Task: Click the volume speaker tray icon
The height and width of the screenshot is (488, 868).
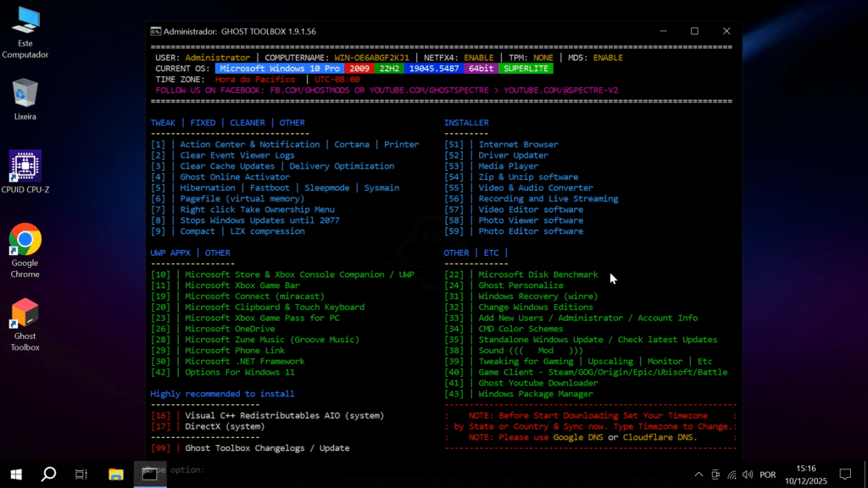Action: coord(746,474)
